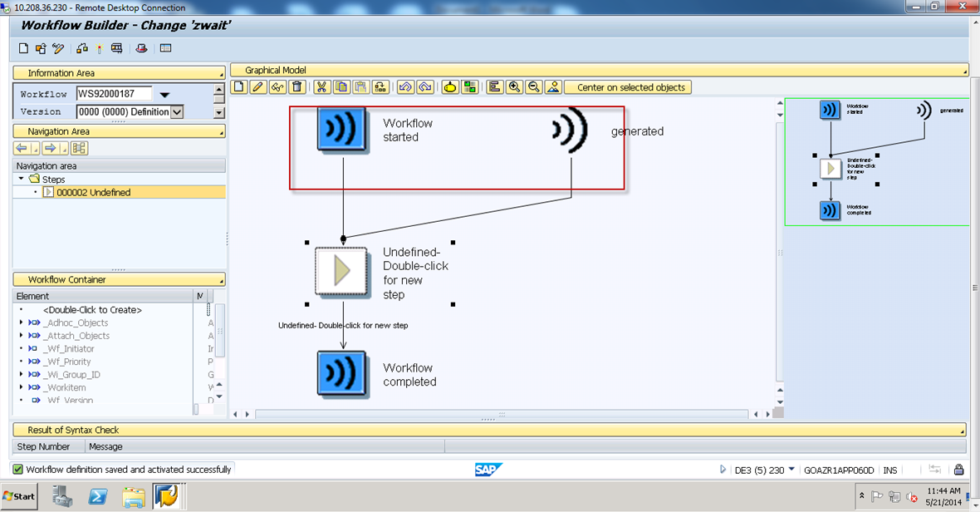Click the Zoom out magnifier icon
Screen dimensions: 980x512
[x=534, y=87]
